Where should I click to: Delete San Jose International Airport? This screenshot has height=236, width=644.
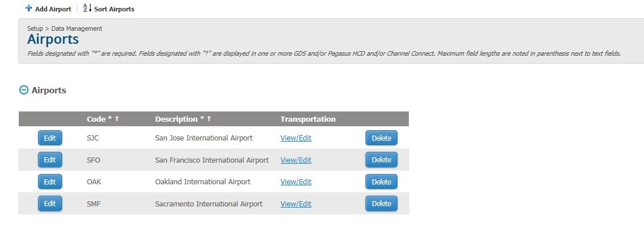coord(382,138)
